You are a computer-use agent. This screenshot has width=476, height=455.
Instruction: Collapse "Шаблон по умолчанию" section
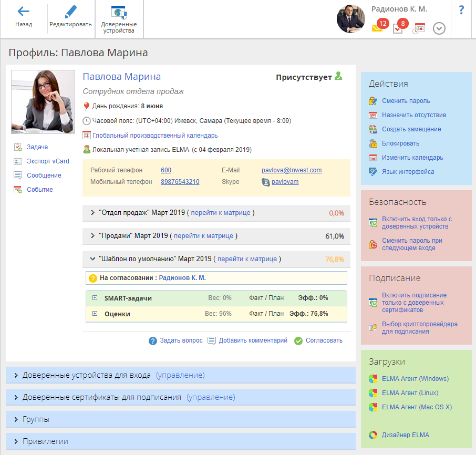[x=92, y=259]
